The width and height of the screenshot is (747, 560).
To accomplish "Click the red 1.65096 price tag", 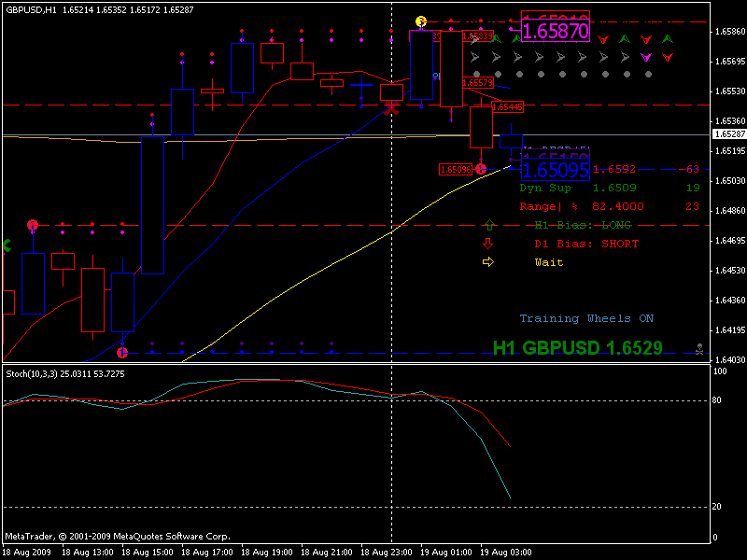I will (x=456, y=170).
